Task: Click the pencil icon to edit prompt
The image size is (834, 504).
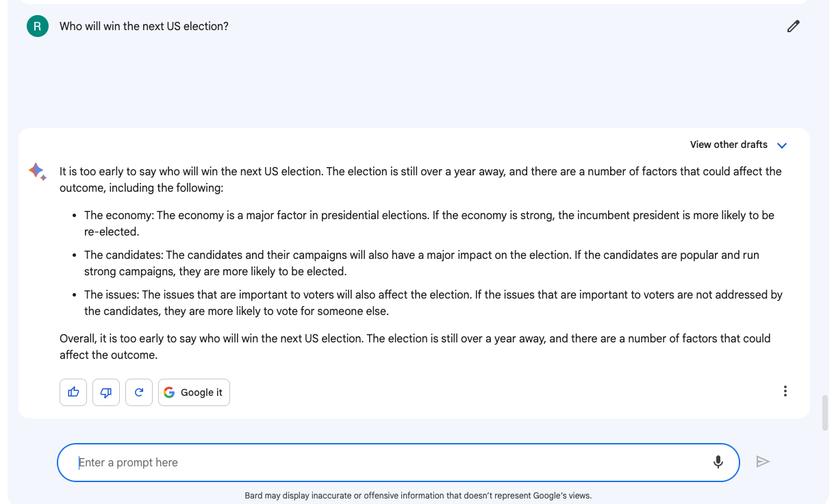Action: click(x=793, y=27)
